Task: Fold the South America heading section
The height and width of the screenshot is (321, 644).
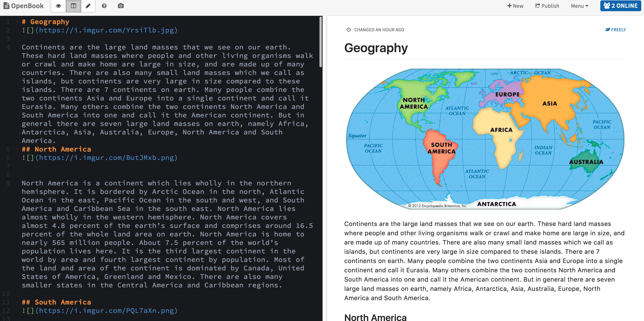Action: pos(17,302)
